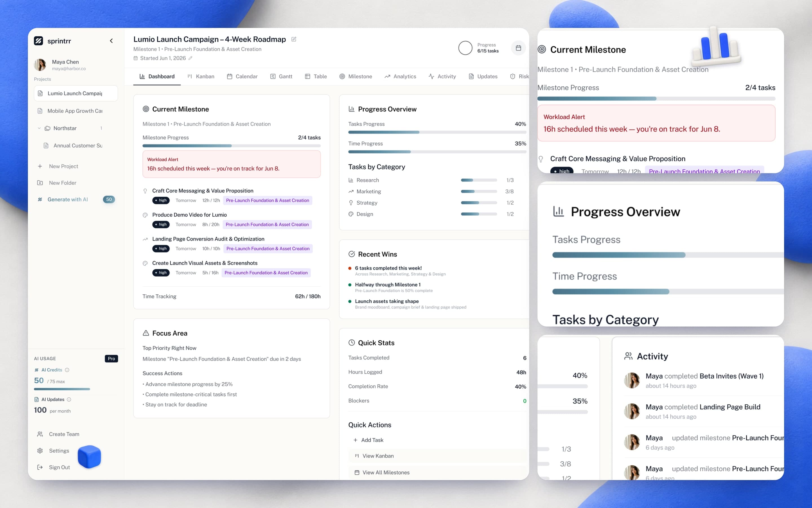The height and width of the screenshot is (508, 812).
Task: Click the lightbulb icon beside Craft Core Messaging
Action: pyautogui.click(x=145, y=191)
